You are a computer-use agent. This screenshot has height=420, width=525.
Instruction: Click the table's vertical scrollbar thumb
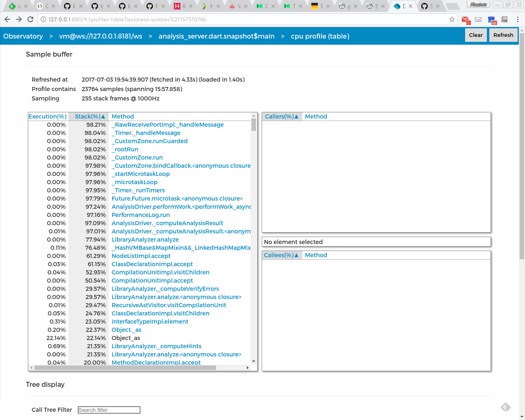click(254, 125)
